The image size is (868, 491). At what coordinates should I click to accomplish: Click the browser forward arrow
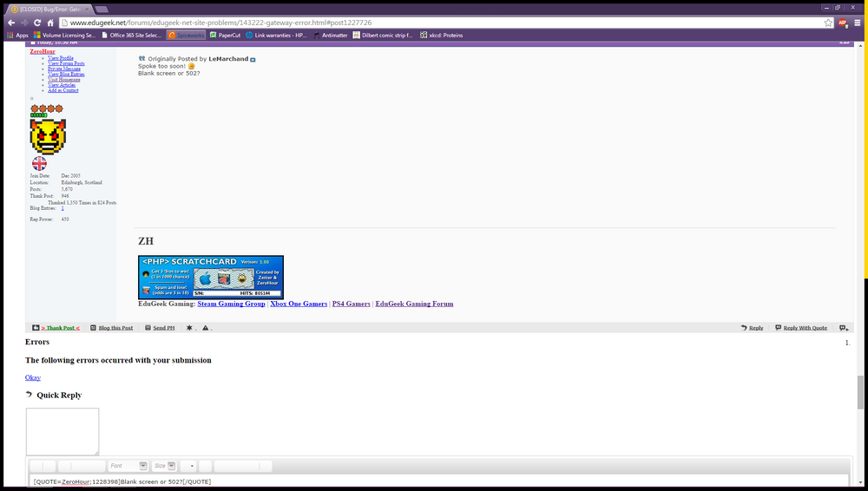23,23
